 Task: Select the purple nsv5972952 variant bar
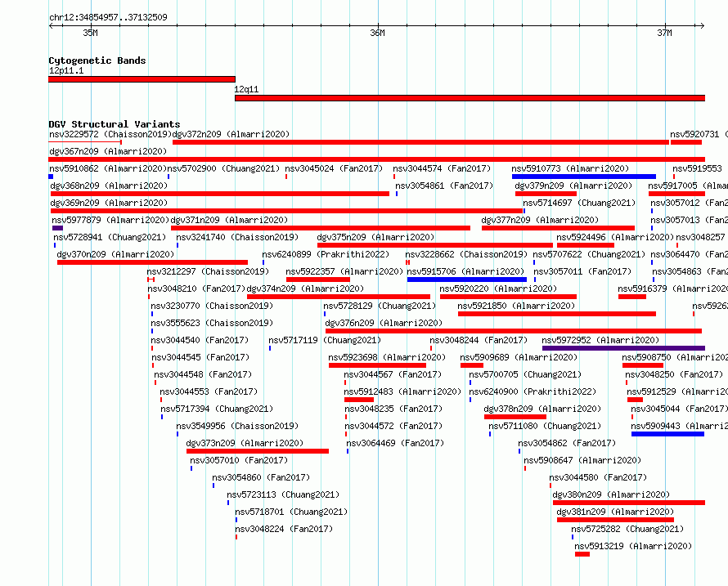pos(623,348)
